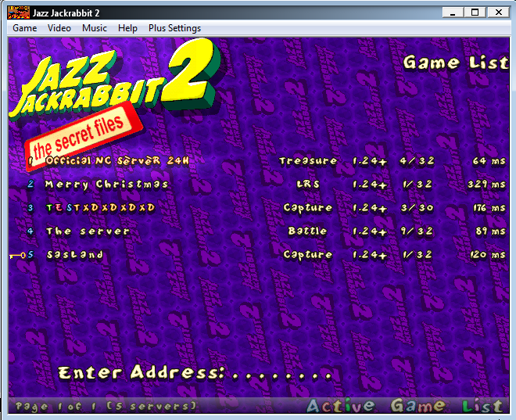The height and width of the screenshot is (420, 516).
Task: Click the secret files stamp
Action: (84, 137)
